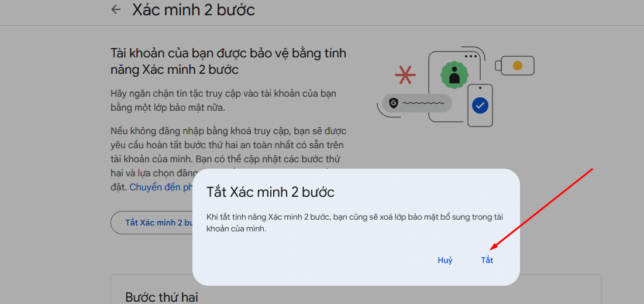This screenshot has width=644, height=304.
Task: Open the Chuyển đến link
Action: pyautogui.click(x=156, y=187)
